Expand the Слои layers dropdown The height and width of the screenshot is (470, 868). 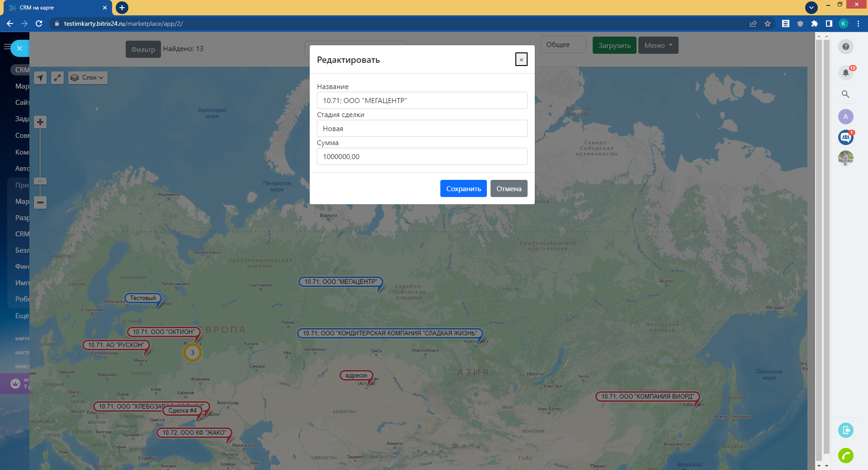(x=88, y=78)
